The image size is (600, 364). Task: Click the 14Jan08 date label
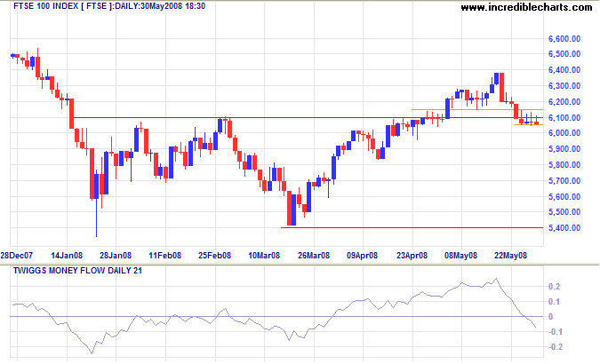coord(67,256)
